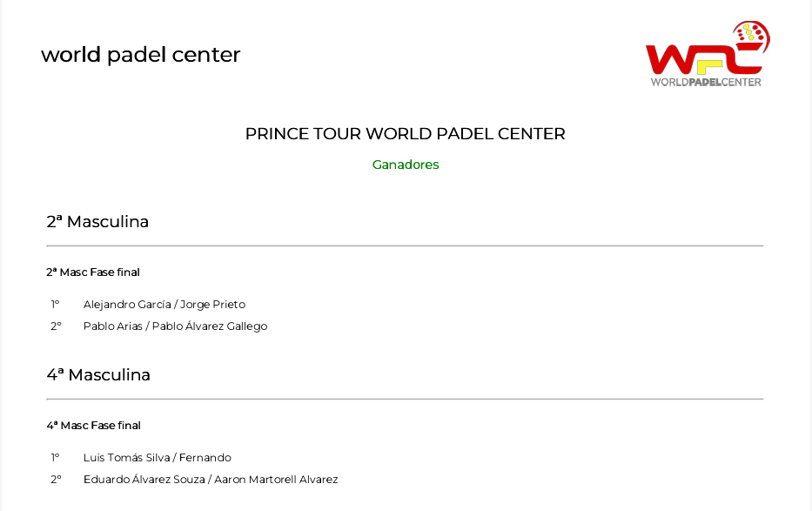Screen dimensions: 812x511
Task: Click the 2º rank marker in 4ª Masculina
Action: click(x=56, y=480)
